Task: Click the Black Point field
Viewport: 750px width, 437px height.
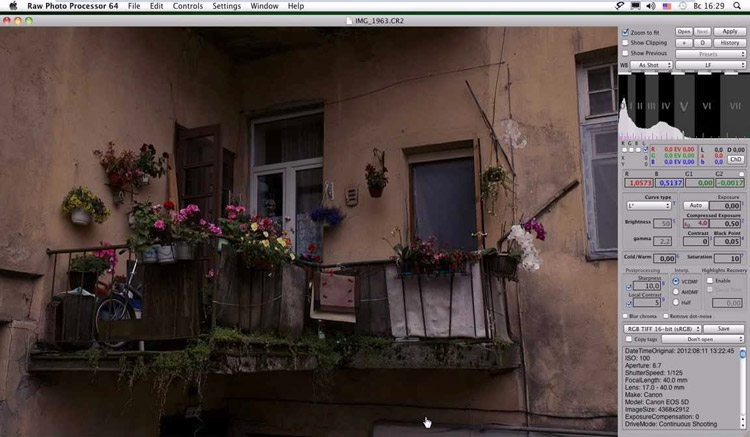Action: coord(727,241)
